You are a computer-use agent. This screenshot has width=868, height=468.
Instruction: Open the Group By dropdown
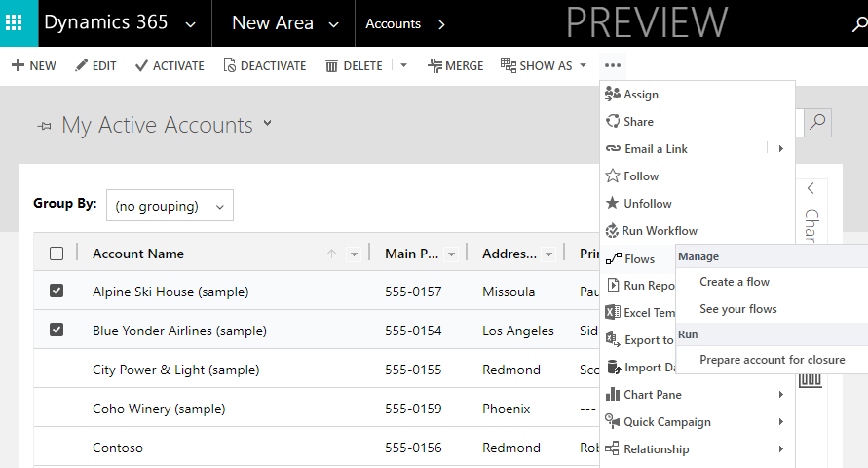coord(170,206)
